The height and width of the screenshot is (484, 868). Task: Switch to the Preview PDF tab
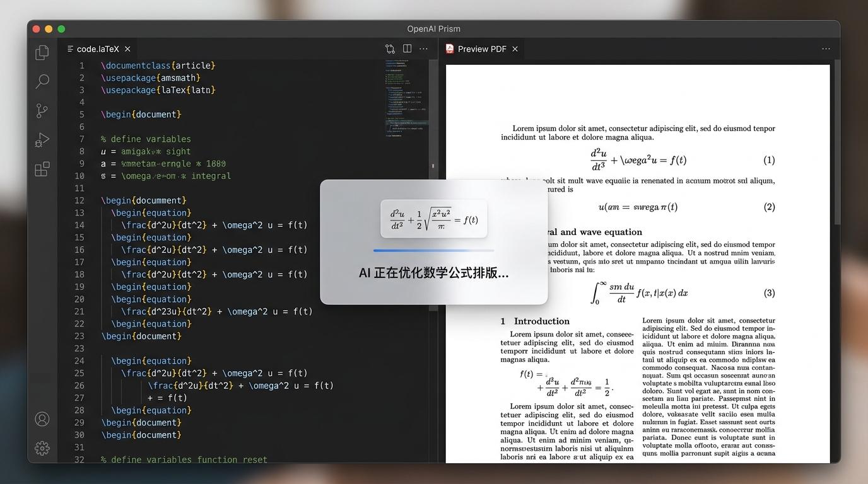point(481,49)
